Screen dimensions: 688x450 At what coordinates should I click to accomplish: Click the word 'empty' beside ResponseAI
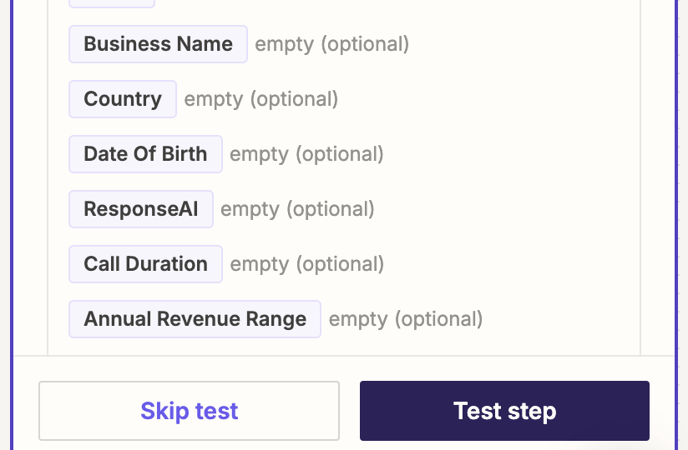[x=250, y=210]
